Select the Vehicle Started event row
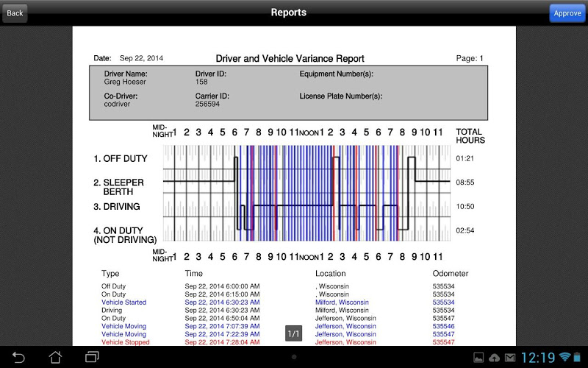Image resolution: width=588 pixels, height=368 pixels. click(278, 302)
